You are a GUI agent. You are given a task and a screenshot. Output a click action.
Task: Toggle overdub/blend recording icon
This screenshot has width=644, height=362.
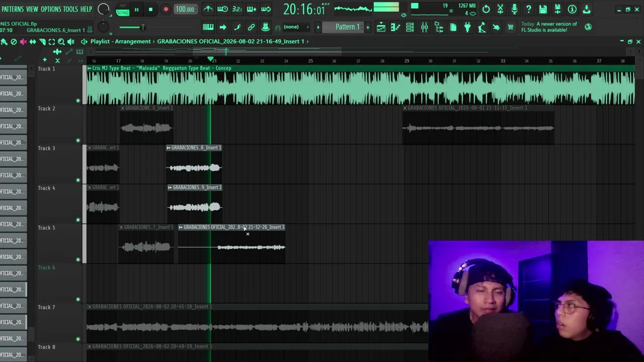tap(252, 9)
